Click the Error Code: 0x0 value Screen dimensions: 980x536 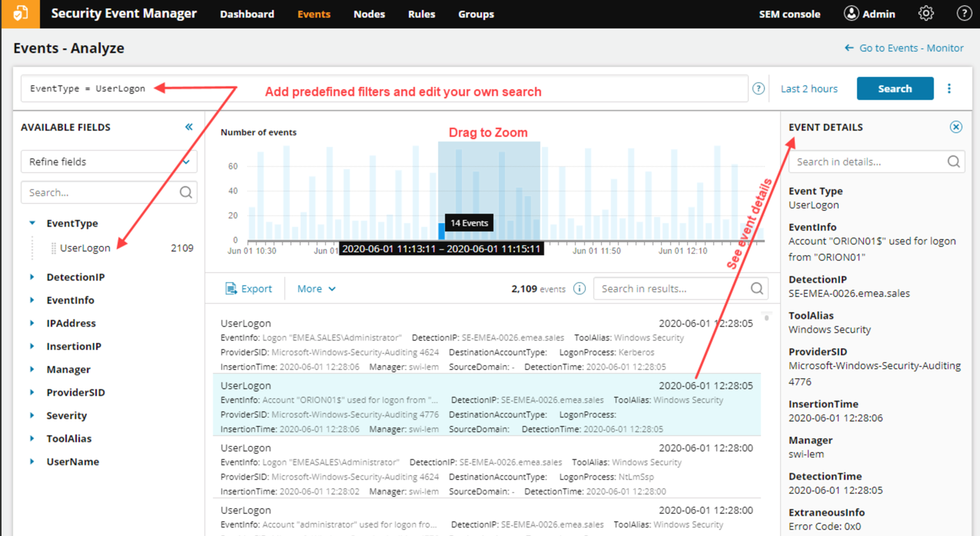(825, 526)
